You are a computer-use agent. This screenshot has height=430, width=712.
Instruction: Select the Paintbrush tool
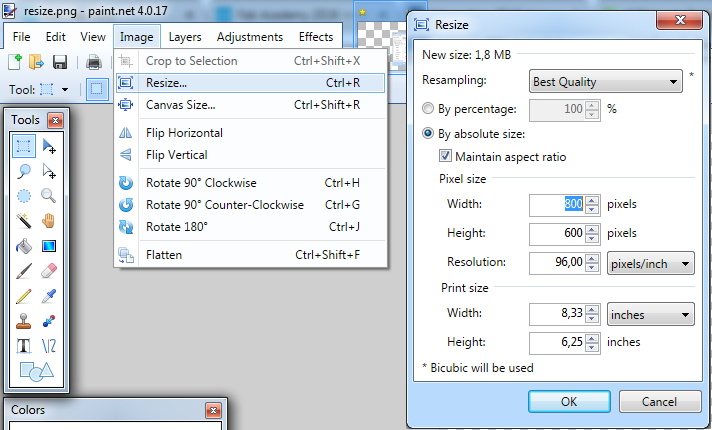tap(24, 271)
